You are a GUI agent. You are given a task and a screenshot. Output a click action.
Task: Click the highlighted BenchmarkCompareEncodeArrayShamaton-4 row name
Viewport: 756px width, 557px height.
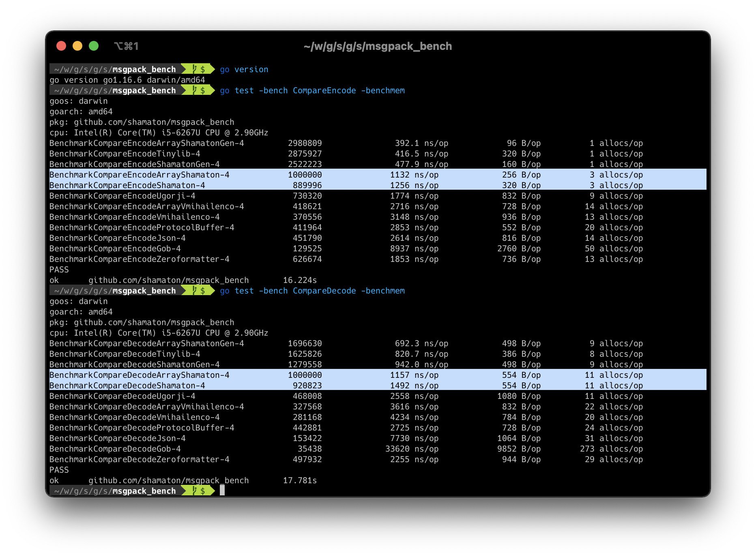click(140, 175)
